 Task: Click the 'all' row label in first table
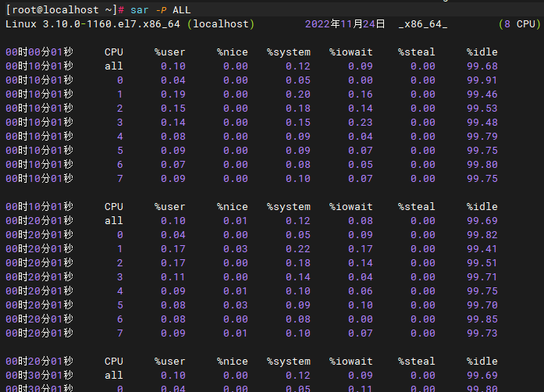(x=114, y=66)
